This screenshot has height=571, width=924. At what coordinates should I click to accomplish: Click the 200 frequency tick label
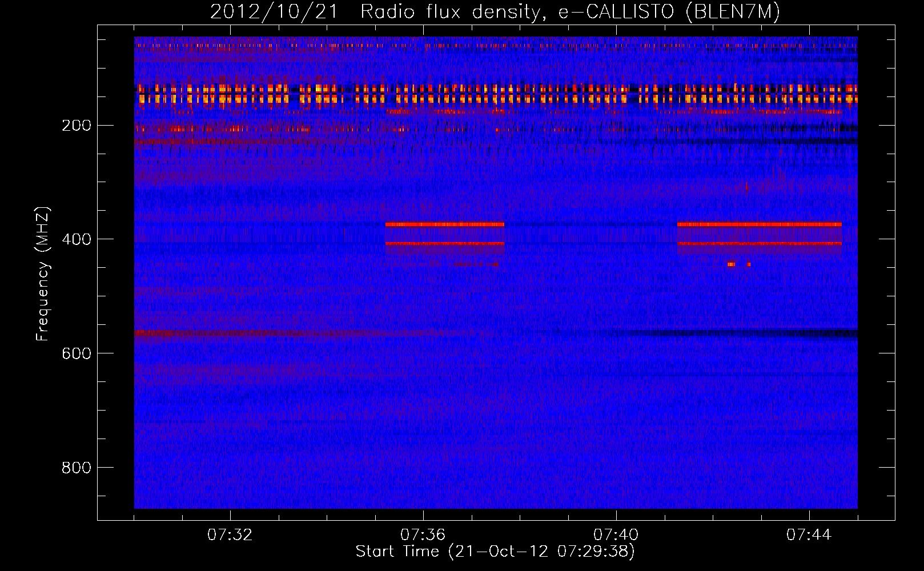[77, 125]
